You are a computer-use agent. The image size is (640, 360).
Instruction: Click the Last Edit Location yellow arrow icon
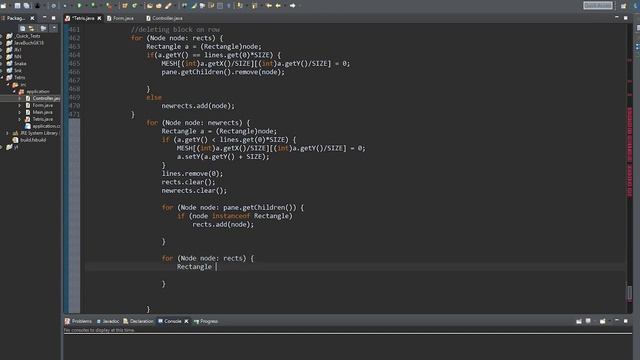[269, 6]
